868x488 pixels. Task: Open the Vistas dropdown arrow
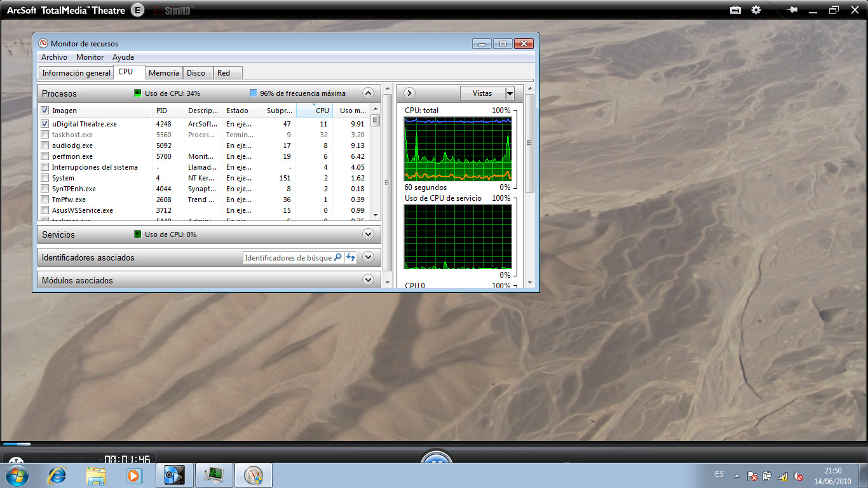pos(509,93)
